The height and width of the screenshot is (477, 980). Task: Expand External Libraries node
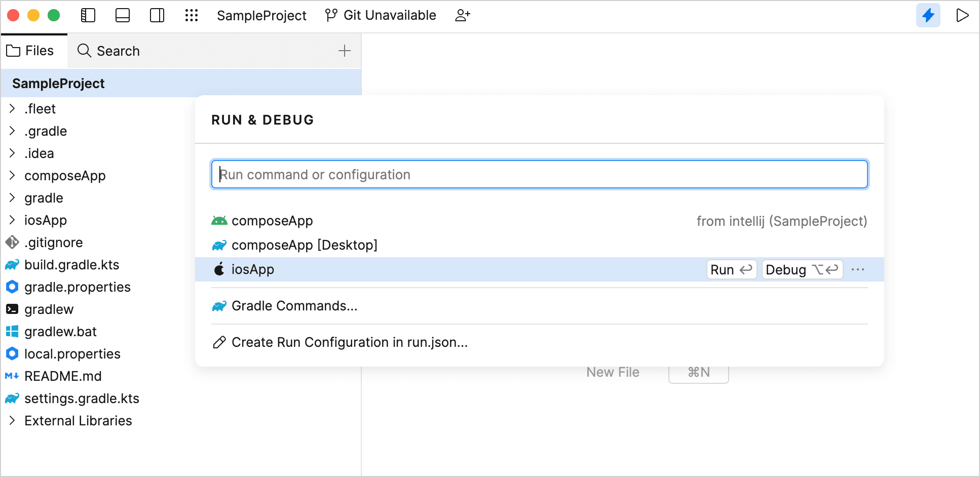click(x=12, y=421)
